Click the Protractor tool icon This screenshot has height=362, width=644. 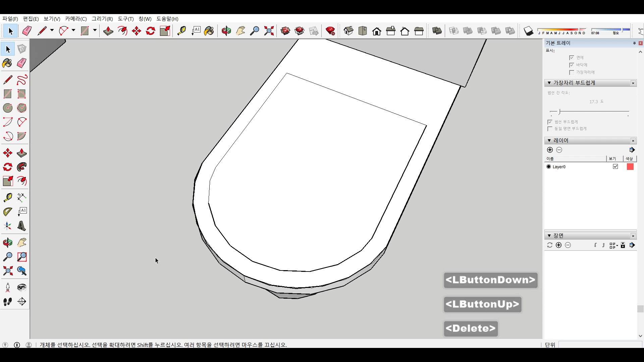coord(7,212)
